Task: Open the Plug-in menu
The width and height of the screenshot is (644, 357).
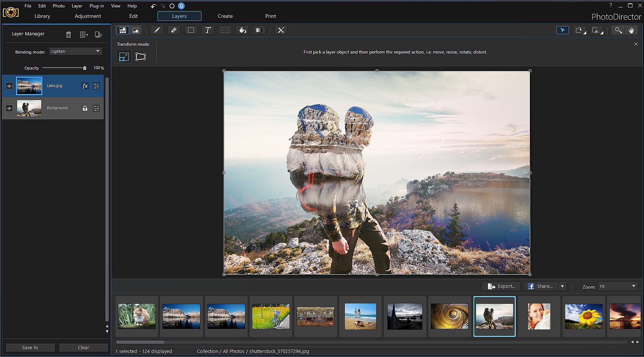Action: (97, 6)
